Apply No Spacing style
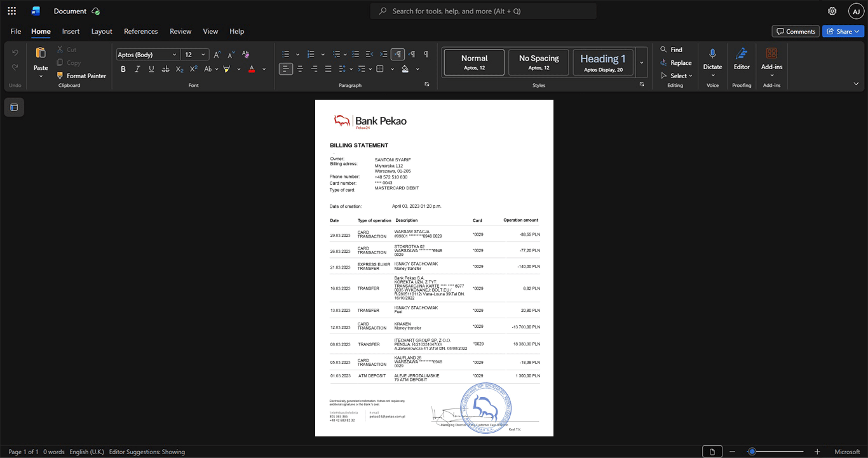This screenshot has height=458, width=868. click(539, 62)
